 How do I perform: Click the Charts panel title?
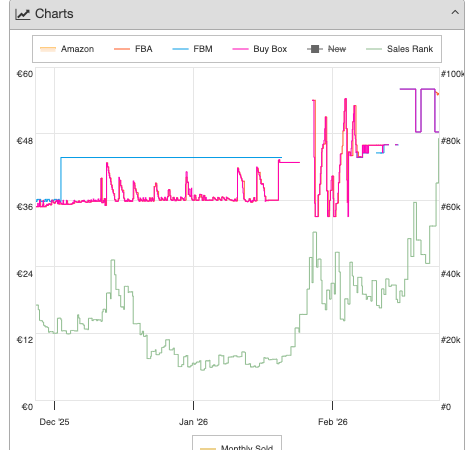tap(54, 14)
